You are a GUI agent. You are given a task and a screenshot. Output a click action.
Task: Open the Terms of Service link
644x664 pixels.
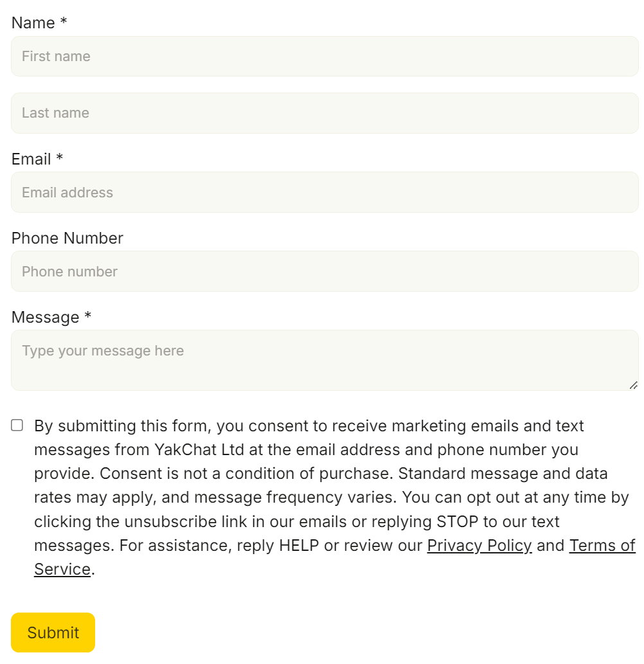coord(602,546)
